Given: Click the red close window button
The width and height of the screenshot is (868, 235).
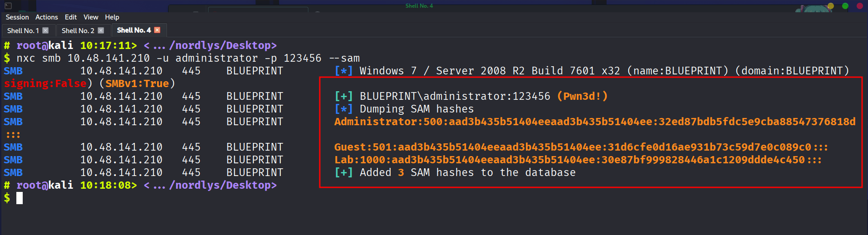Looking at the screenshot, I should [x=860, y=6].
